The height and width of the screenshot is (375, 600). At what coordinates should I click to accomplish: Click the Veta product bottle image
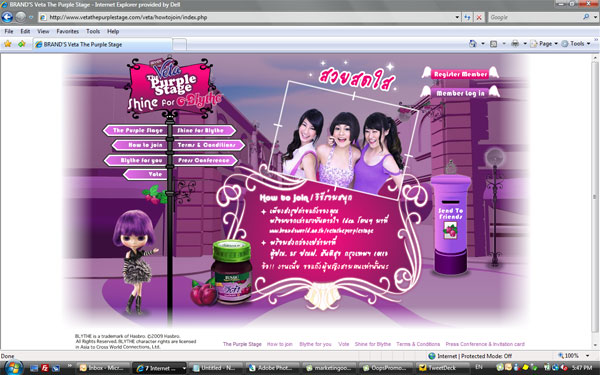(x=232, y=271)
